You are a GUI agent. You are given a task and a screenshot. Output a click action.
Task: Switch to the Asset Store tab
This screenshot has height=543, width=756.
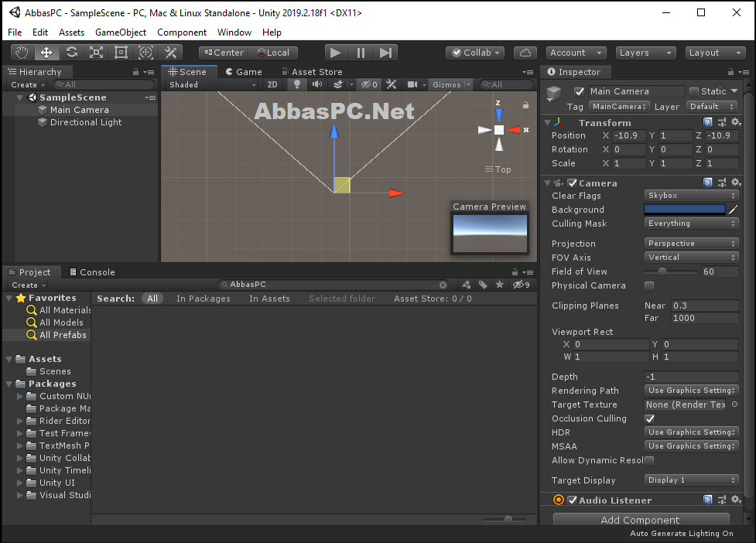[312, 72]
